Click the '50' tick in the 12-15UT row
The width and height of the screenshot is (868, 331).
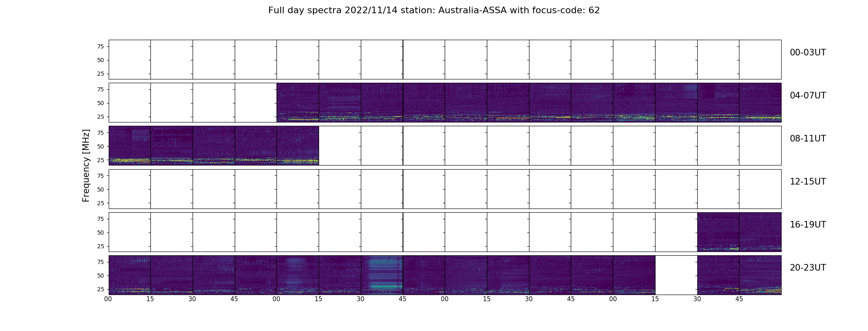[100, 189]
